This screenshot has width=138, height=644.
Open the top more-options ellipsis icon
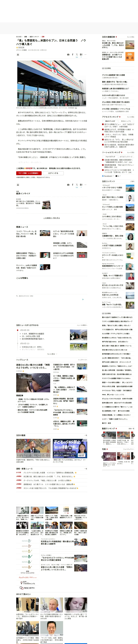tap(85, 55)
